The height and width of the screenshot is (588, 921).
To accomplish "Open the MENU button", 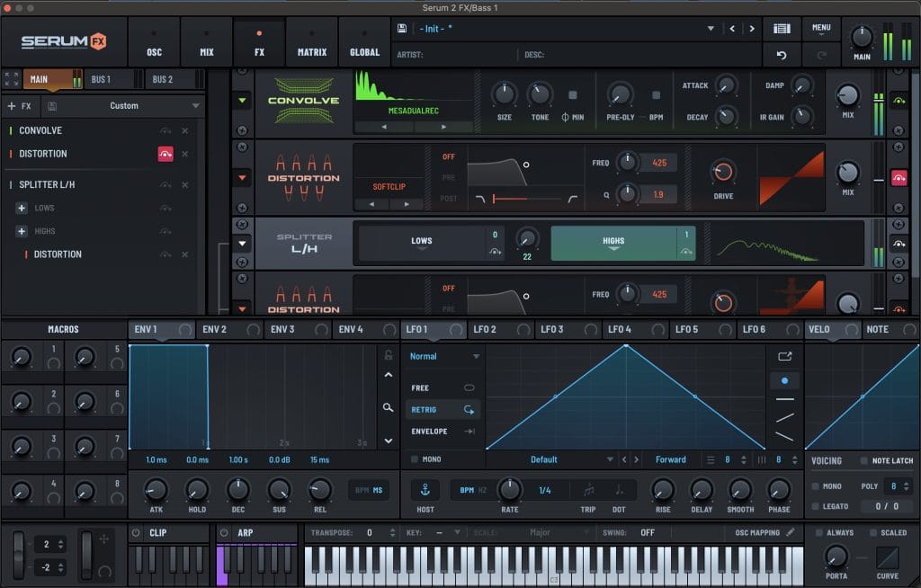I will pos(821,28).
